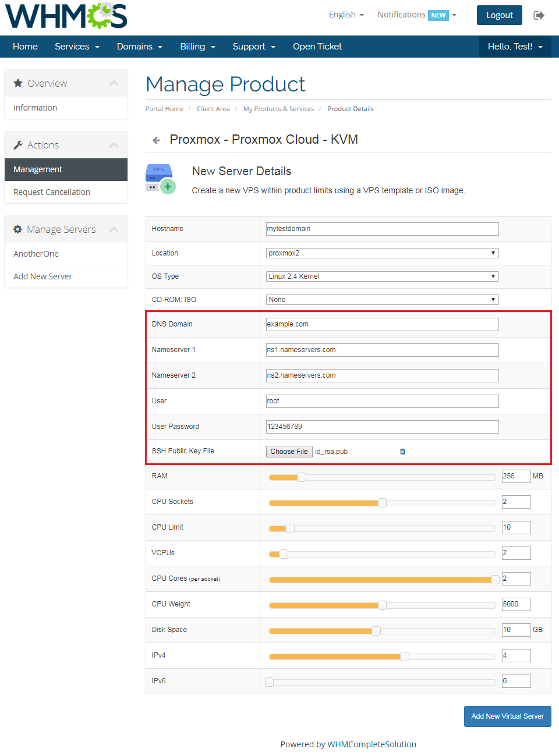Click the Product Details breadcrumb text
The height and width of the screenshot is (756, 559).
pyautogui.click(x=351, y=109)
